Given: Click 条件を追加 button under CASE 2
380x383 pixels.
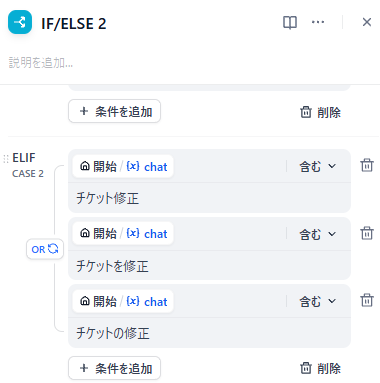Looking at the screenshot, I should [115, 368].
